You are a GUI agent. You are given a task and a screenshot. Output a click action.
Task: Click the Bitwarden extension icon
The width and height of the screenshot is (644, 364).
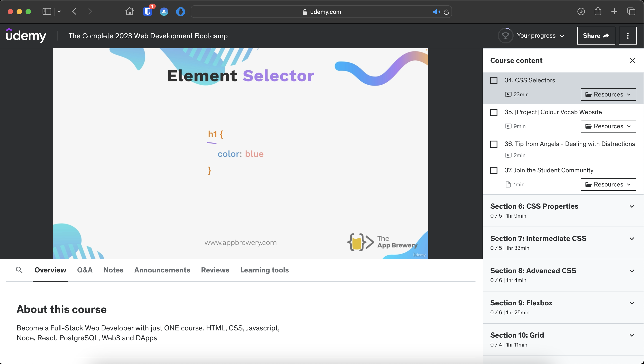(x=148, y=11)
